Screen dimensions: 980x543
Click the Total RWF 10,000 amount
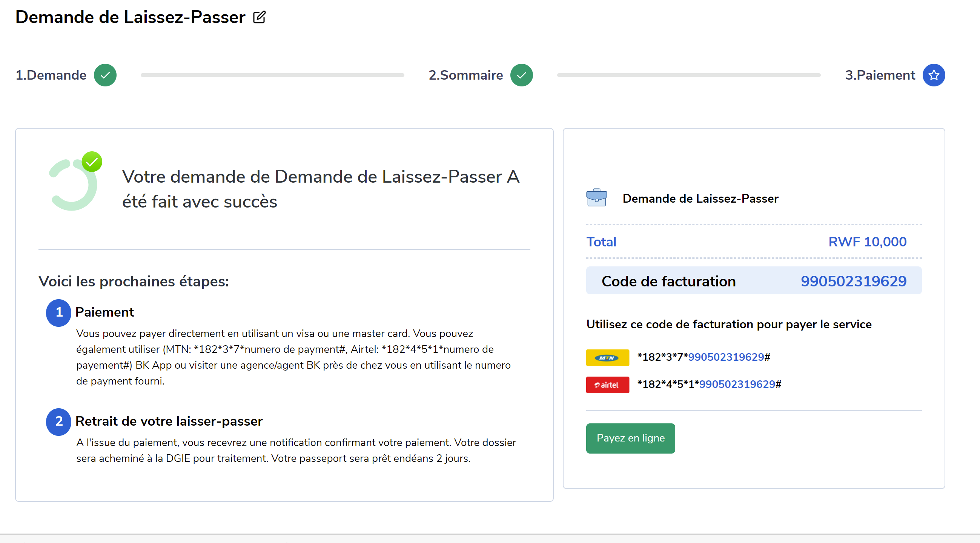867,242
